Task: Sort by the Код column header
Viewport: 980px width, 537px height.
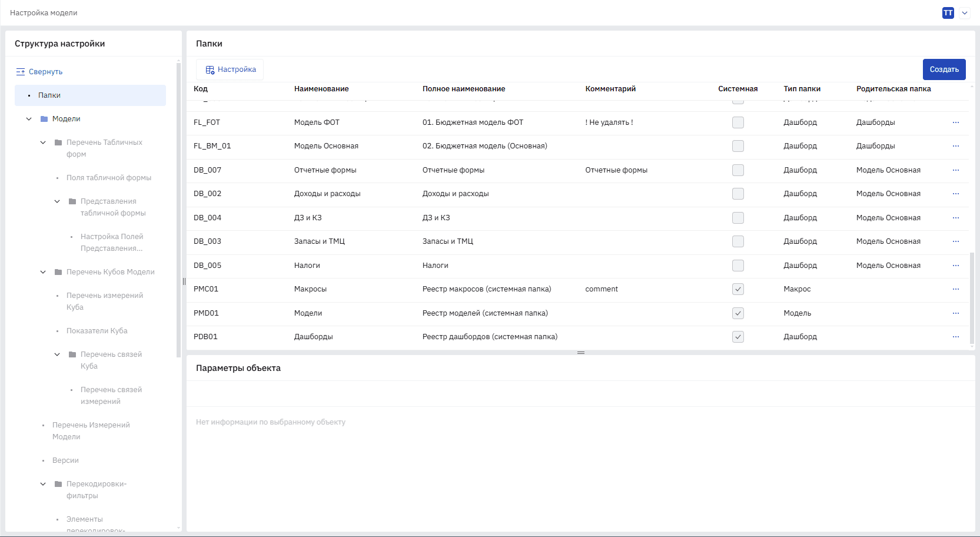Action: click(201, 89)
